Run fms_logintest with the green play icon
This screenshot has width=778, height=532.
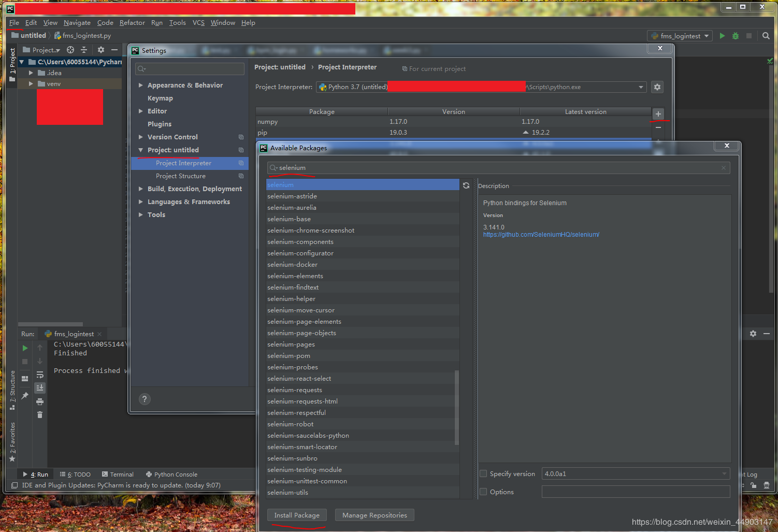coord(722,36)
